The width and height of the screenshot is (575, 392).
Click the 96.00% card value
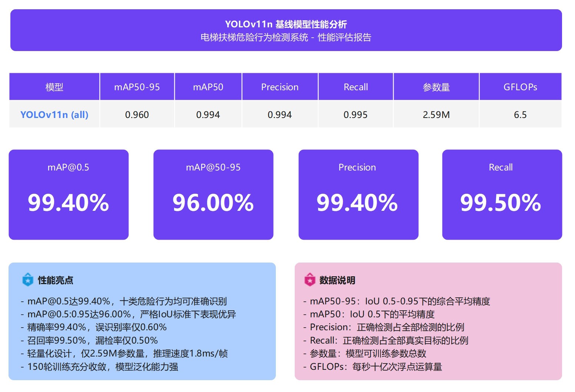coord(213,203)
